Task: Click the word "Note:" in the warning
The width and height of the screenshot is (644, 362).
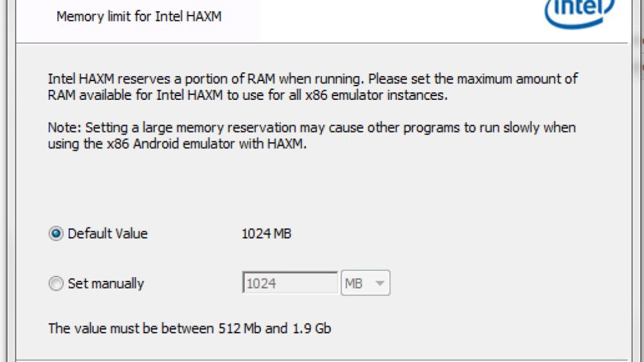Action: pyautogui.click(x=65, y=128)
